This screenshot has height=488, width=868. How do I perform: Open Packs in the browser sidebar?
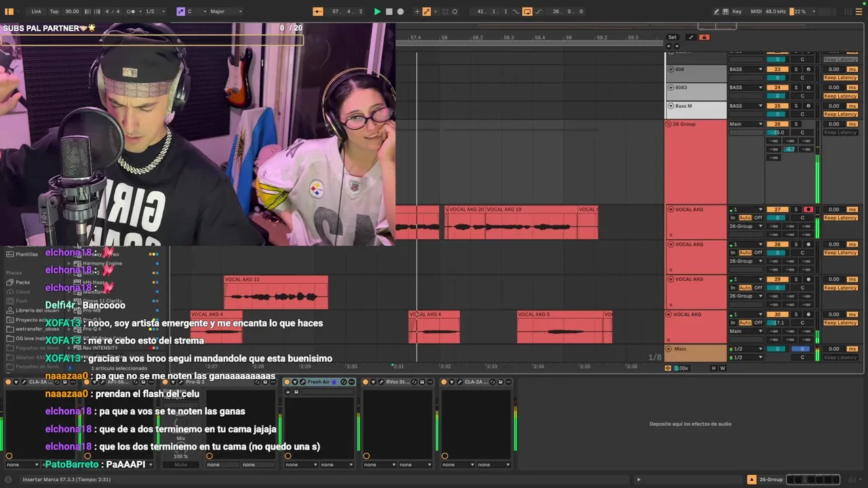[x=22, y=282]
